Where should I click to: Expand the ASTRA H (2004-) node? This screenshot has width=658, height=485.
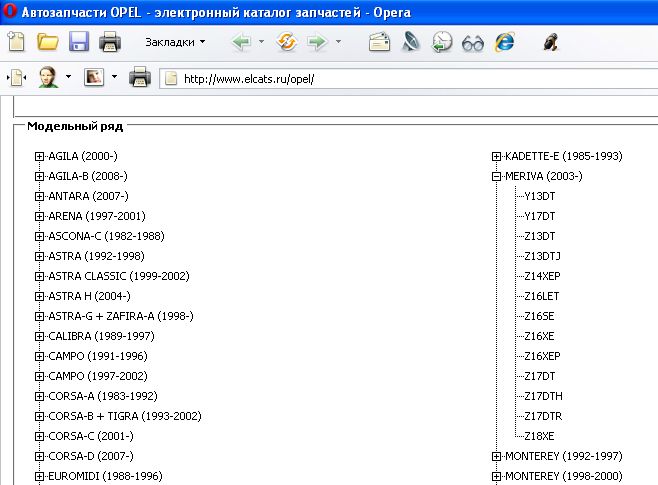tap(39, 296)
